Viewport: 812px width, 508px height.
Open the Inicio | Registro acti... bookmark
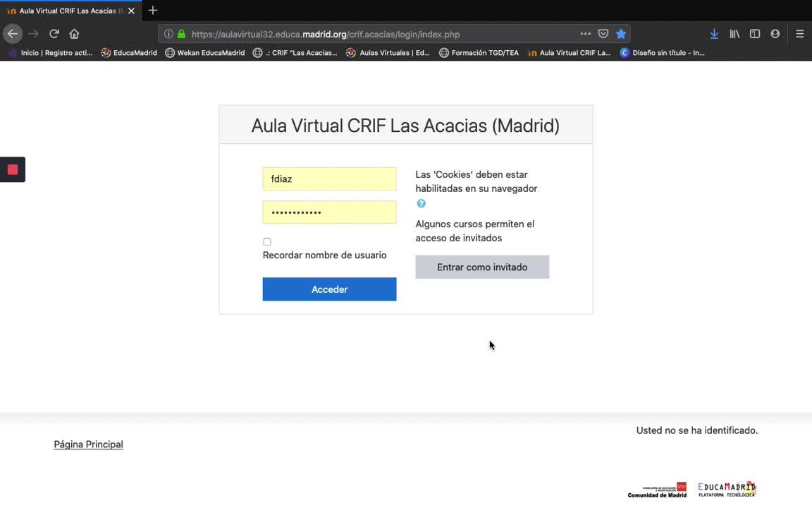point(51,52)
